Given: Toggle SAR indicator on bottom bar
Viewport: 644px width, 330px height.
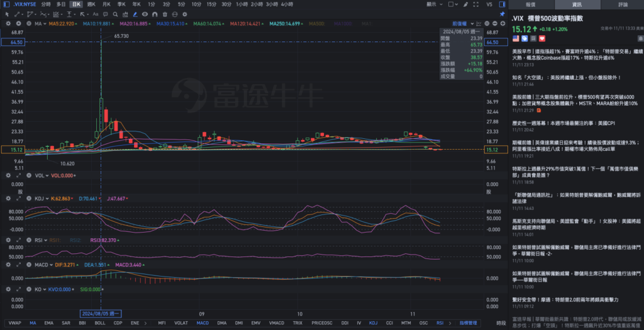Looking at the screenshot, I should tap(65, 323).
